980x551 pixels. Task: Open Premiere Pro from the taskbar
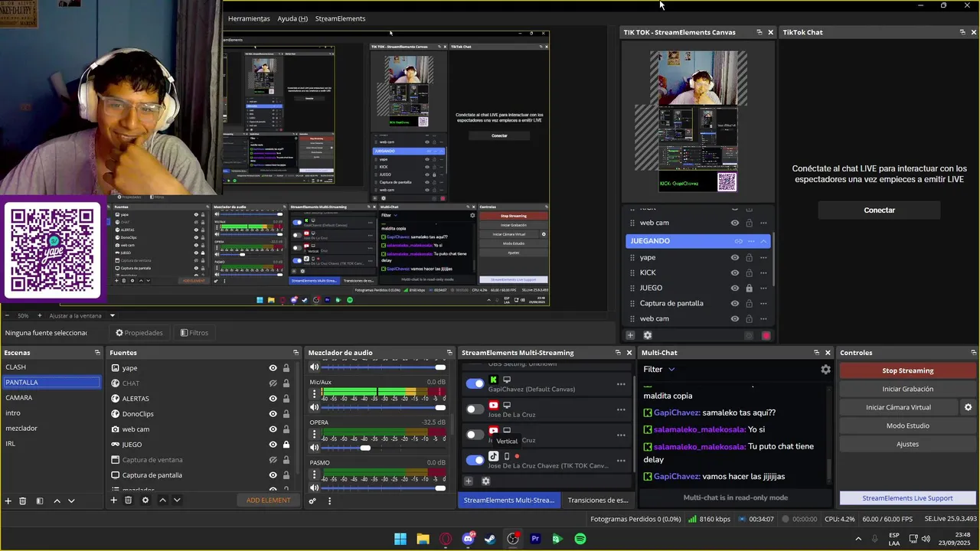[535, 539]
